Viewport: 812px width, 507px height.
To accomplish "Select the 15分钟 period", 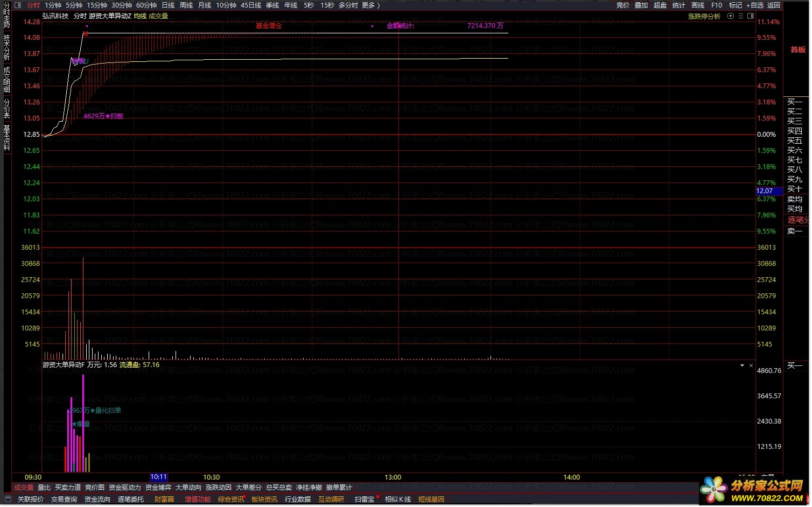I will point(97,5).
